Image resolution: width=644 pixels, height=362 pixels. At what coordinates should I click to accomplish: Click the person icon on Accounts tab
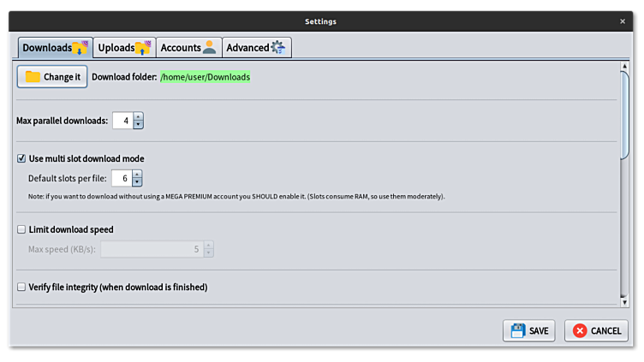(210, 48)
